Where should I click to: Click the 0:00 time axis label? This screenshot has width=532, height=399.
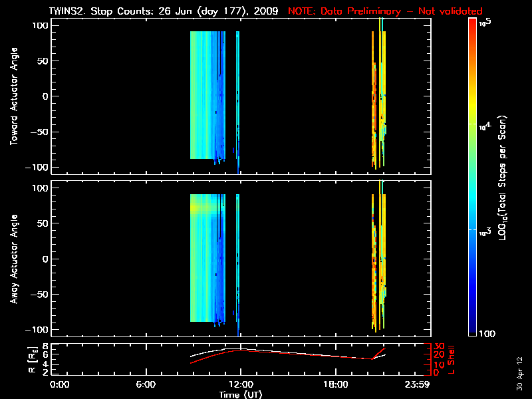(60, 384)
